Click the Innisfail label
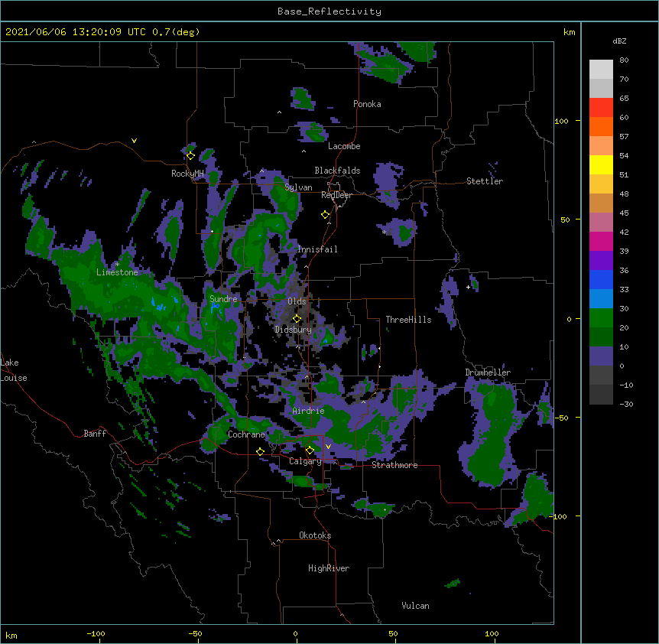The height and width of the screenshot is (644, 659). tap(317, 249)
